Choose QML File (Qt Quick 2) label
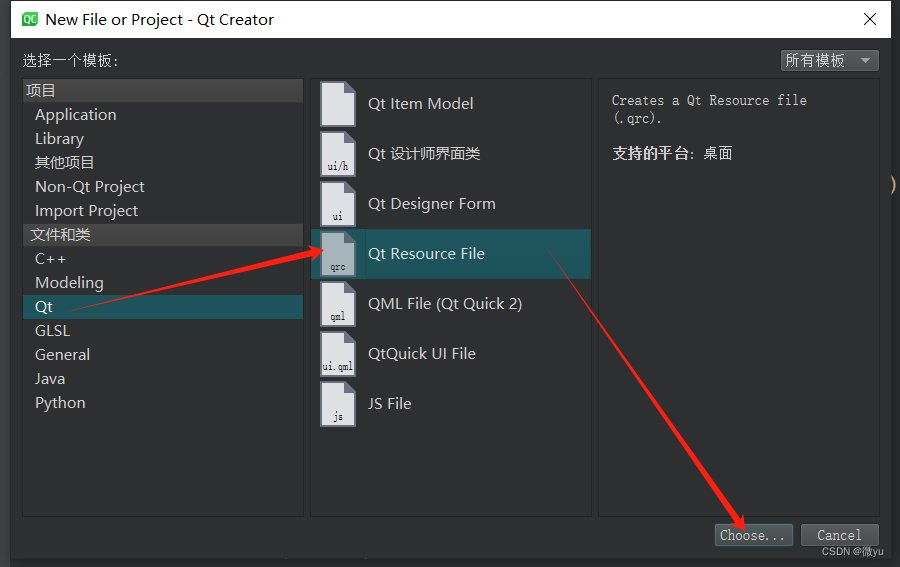 445,304
